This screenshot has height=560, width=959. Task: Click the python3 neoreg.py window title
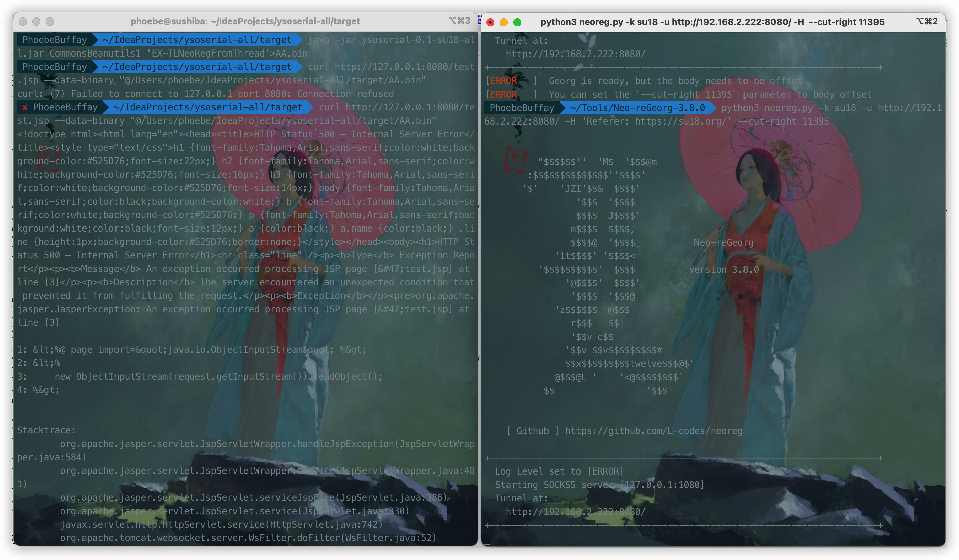[x=712, y=22]
